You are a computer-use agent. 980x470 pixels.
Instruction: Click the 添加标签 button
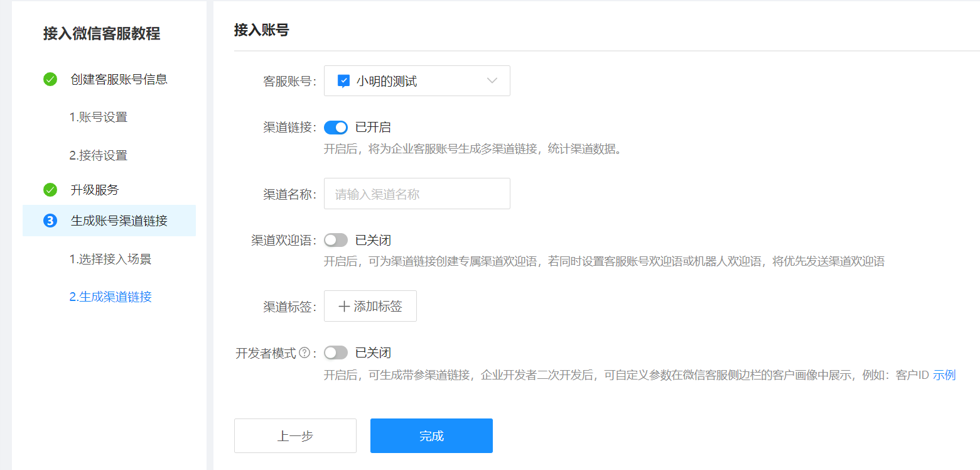370,306
